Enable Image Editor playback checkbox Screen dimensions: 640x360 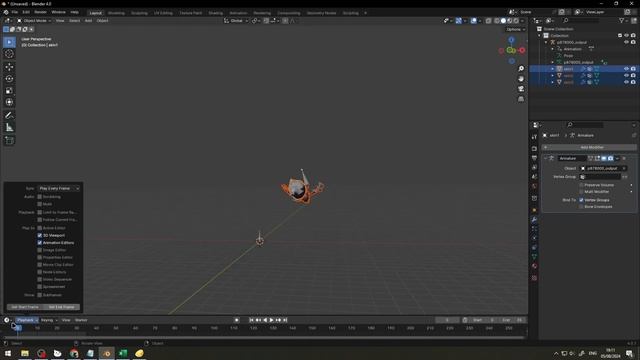click(x=40, y=250)
